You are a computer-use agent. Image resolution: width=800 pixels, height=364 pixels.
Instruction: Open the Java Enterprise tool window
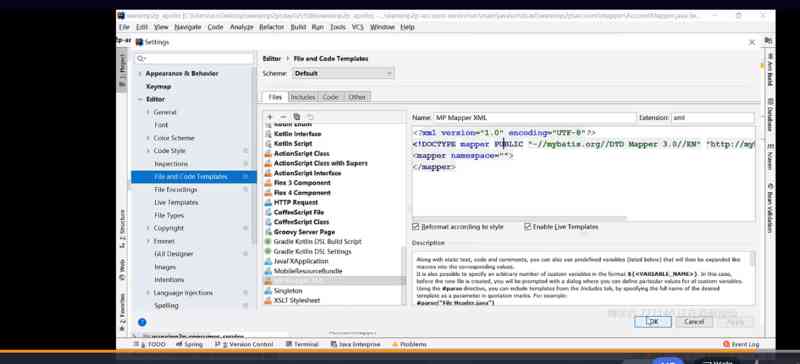355,345
